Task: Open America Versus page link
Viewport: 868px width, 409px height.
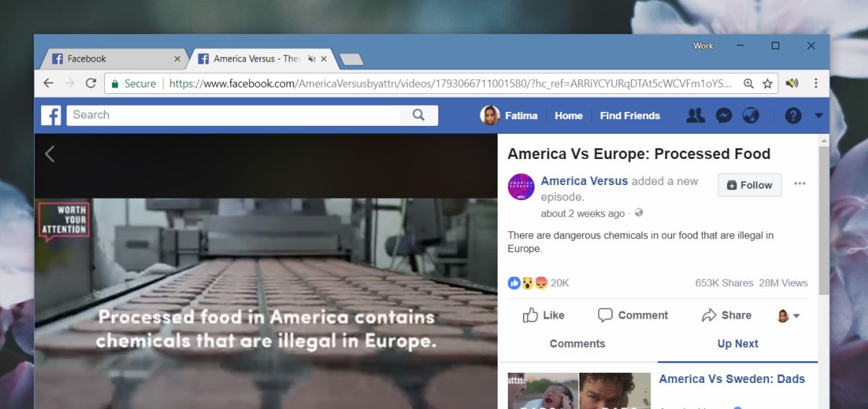Action: coord(584,181)
